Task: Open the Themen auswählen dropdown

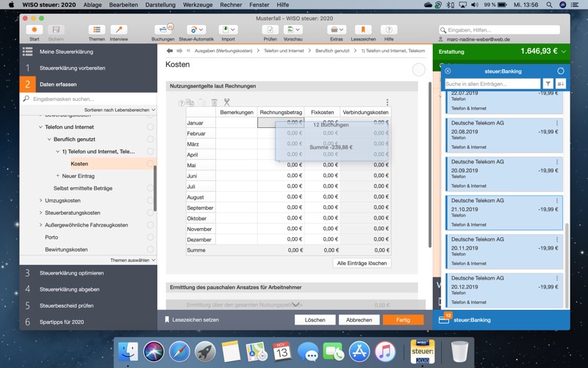Action: click(133, 260)
